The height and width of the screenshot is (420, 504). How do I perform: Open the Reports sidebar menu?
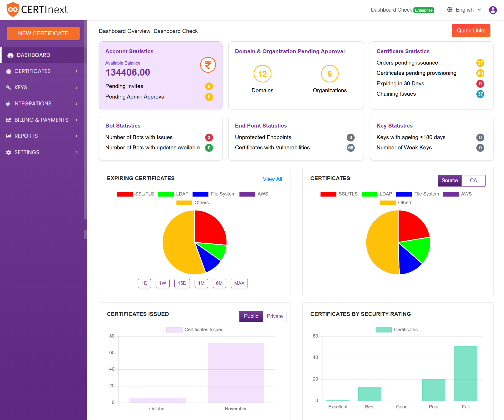point(42,136)
